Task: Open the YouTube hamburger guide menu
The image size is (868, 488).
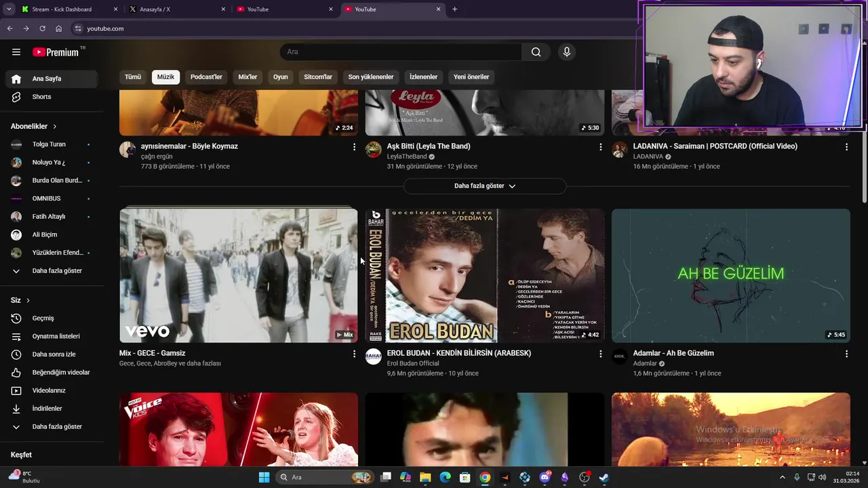Action: (16, 52)
